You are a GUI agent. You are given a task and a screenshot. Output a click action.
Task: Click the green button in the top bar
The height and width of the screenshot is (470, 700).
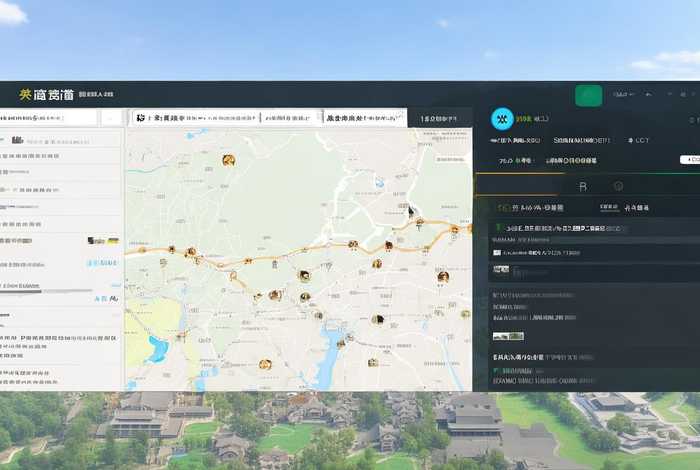(589, 95)
